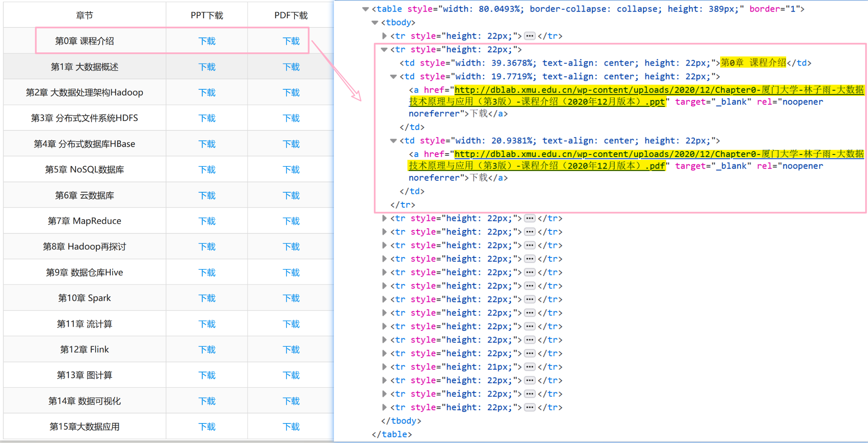Collapse the td with width 19.7719%
Image resolution: width=868 pixels, height=443 pixels.
coord(393,76)
